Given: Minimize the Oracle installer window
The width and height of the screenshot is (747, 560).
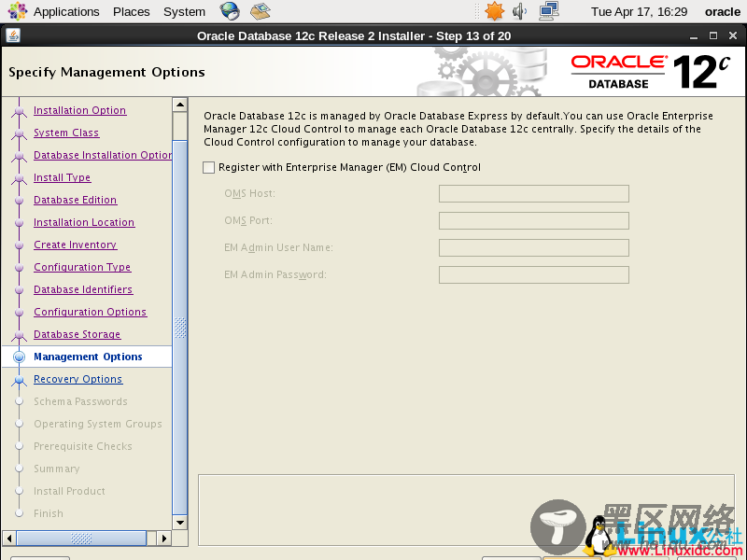Looking at the screenshot, I should pyautogui.click(x=694, y=36).
